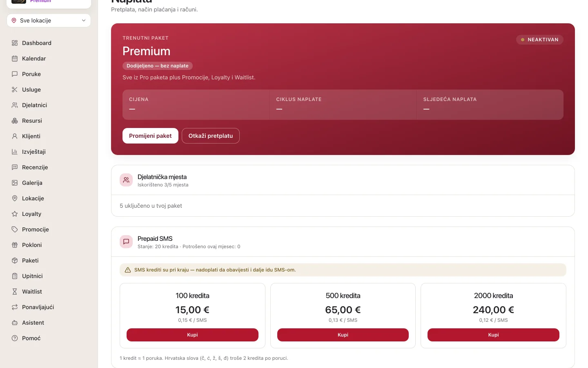This screenshot has height=368, width=588.
Task: Open the Dashboard icon in sidebar
Action: 15,43
